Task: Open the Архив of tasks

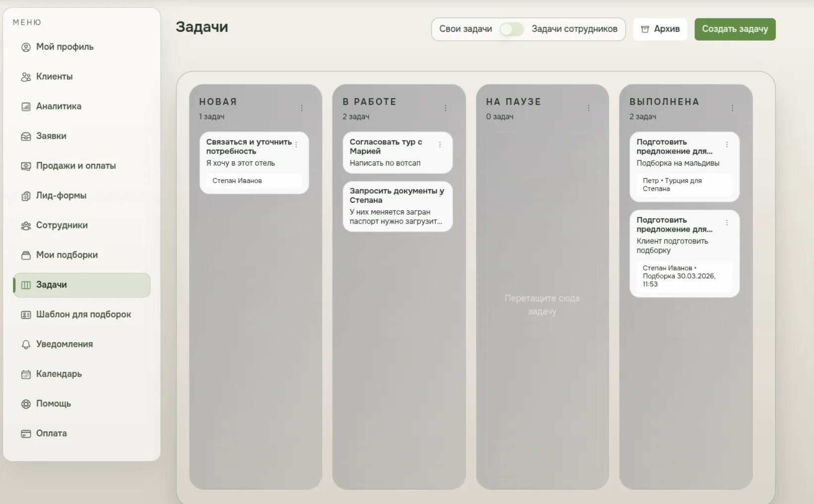Action: pyautogui.click(x=660, y=29)
